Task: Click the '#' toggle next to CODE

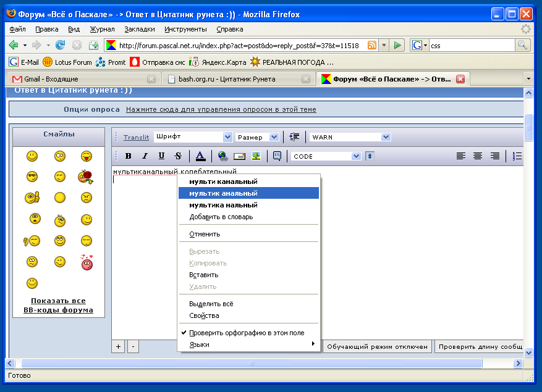Action: 370,156
